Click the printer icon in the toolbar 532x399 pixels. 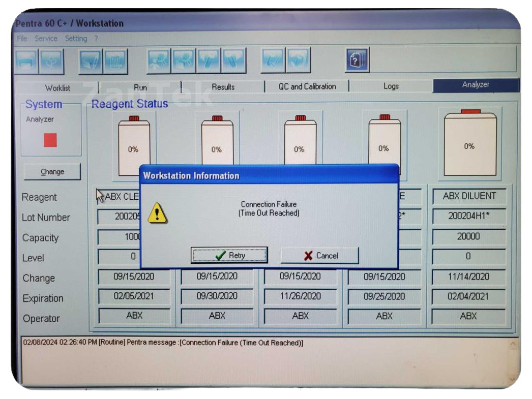point(26,61)
